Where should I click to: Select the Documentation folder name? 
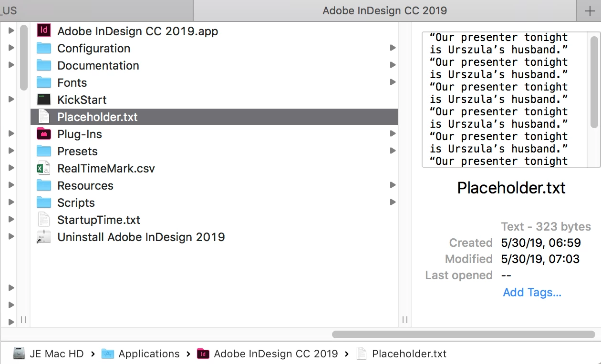98,66
